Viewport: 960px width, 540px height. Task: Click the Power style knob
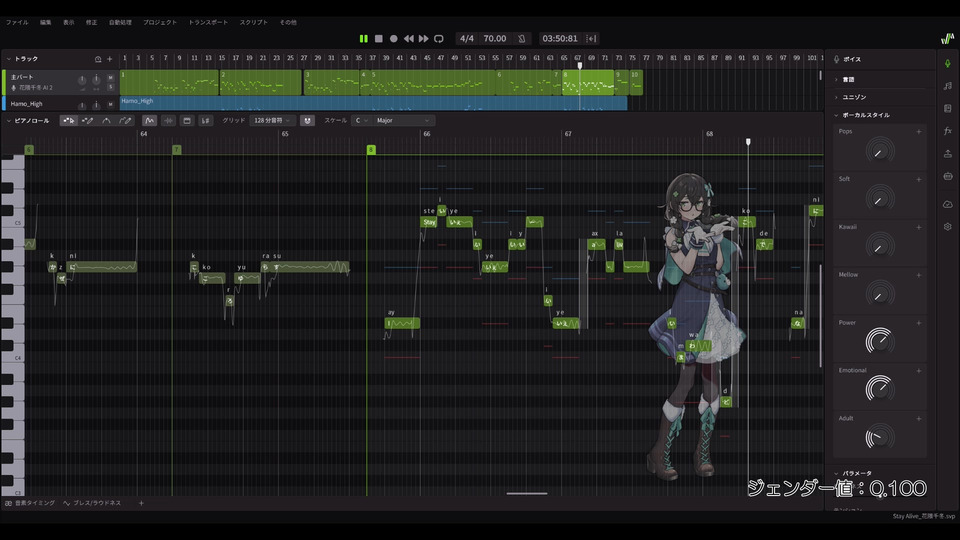click(x=880, y=341)
